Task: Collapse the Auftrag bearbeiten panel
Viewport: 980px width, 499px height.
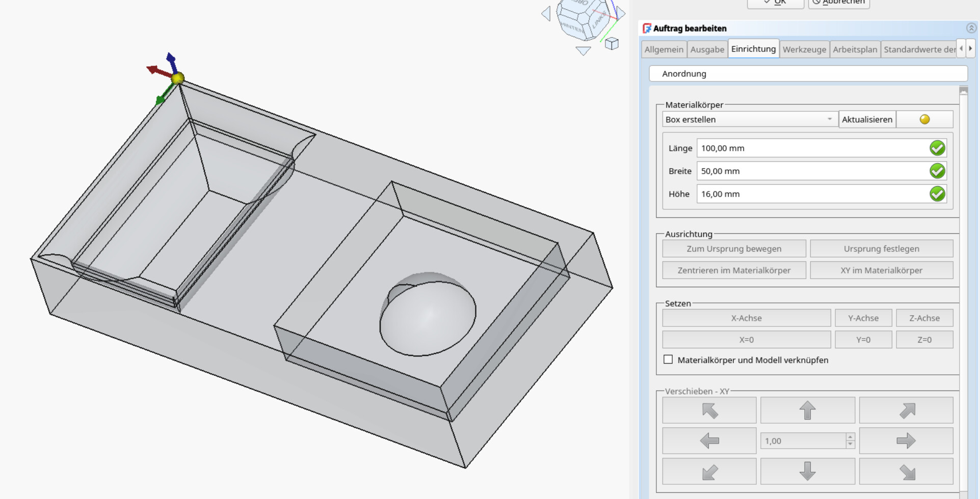Action: point(971,29)
